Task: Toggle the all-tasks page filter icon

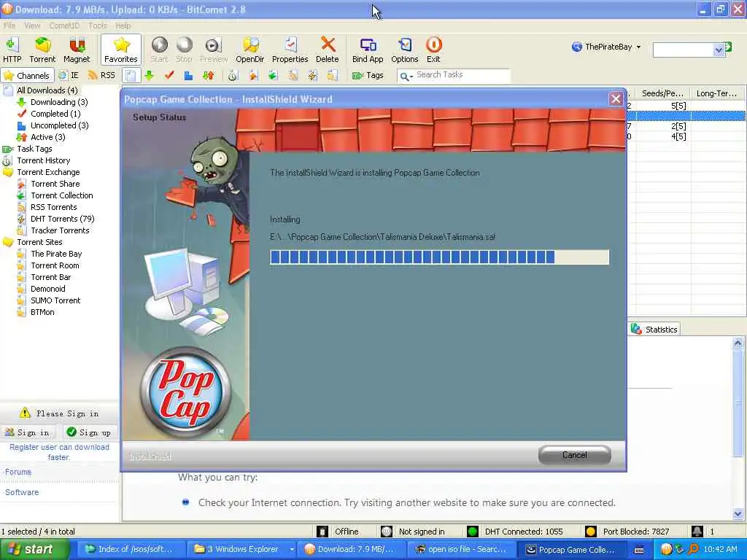Action: click(131, 75)
